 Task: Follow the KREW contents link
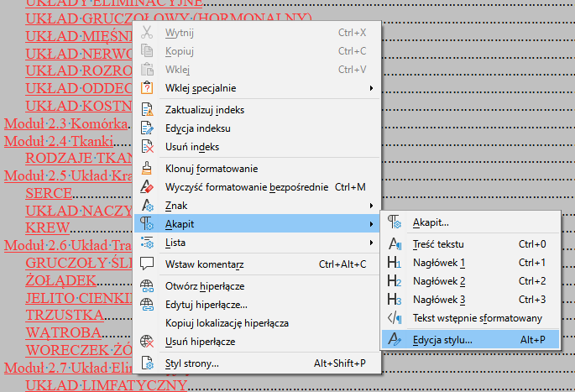pyautogui.click(x=47, y=227)
